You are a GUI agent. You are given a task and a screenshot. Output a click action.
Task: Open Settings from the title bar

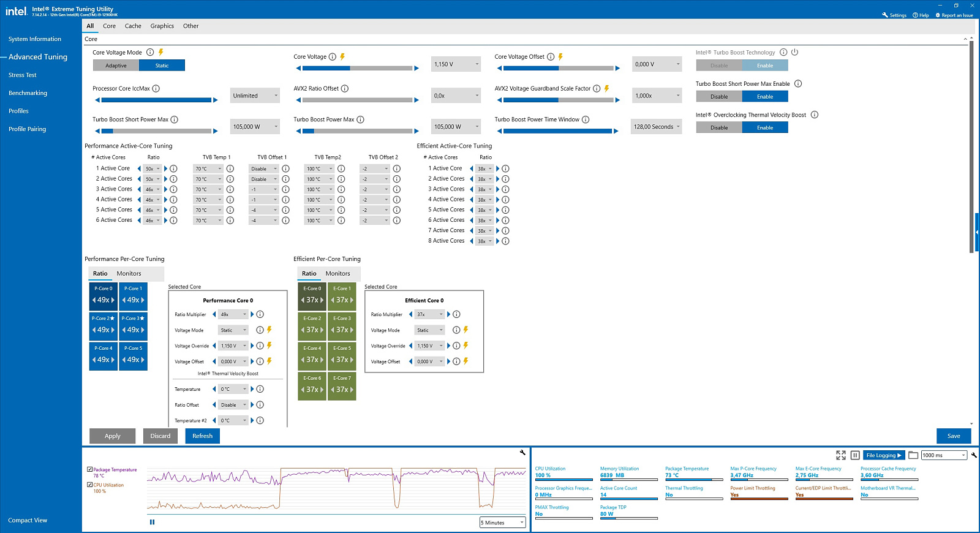pyautogui.click(x=894, y=15)
